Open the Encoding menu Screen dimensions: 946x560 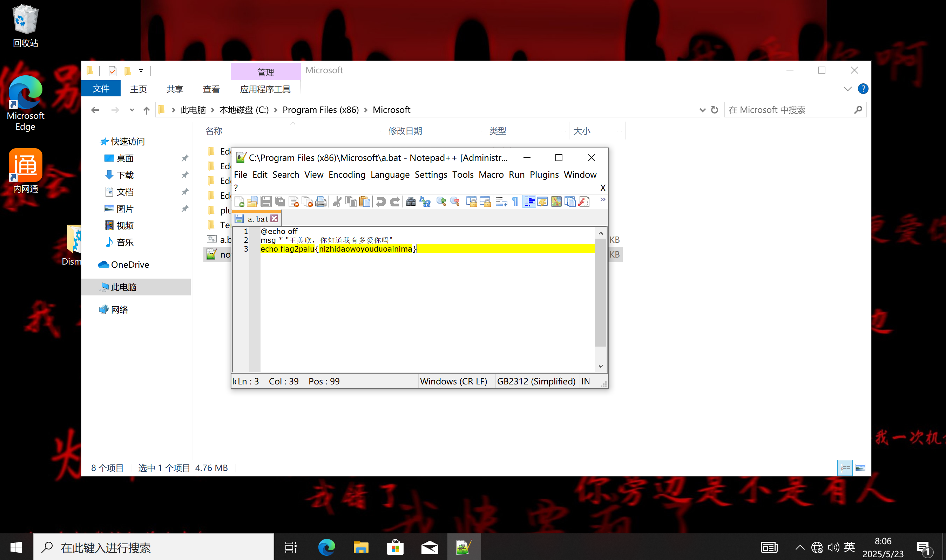coord(346,175)
